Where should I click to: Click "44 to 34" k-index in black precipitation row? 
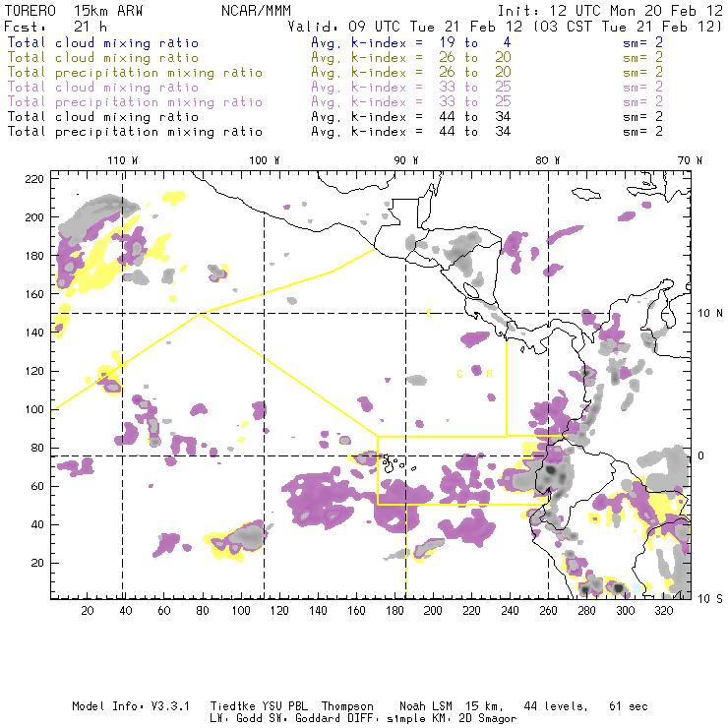coord(475,132)
